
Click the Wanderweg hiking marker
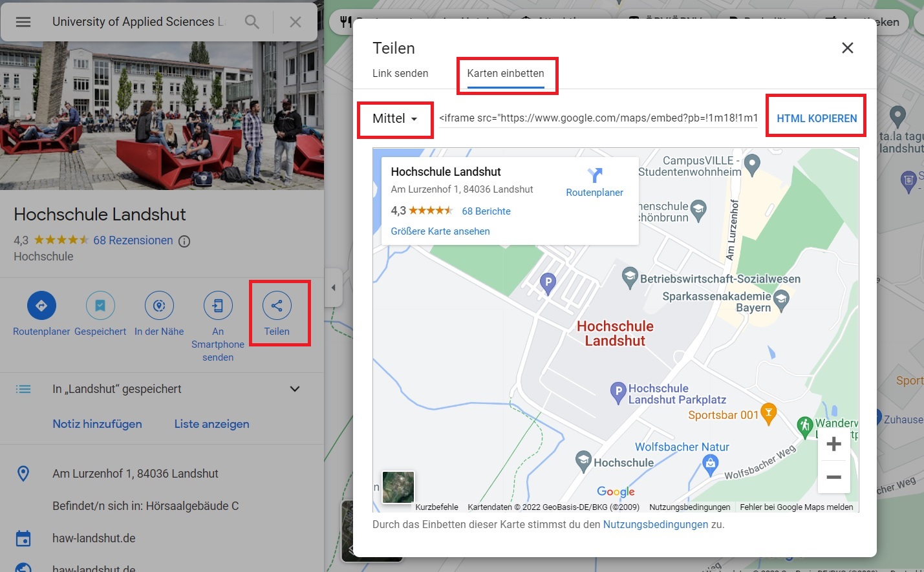[x=804, y=426]
